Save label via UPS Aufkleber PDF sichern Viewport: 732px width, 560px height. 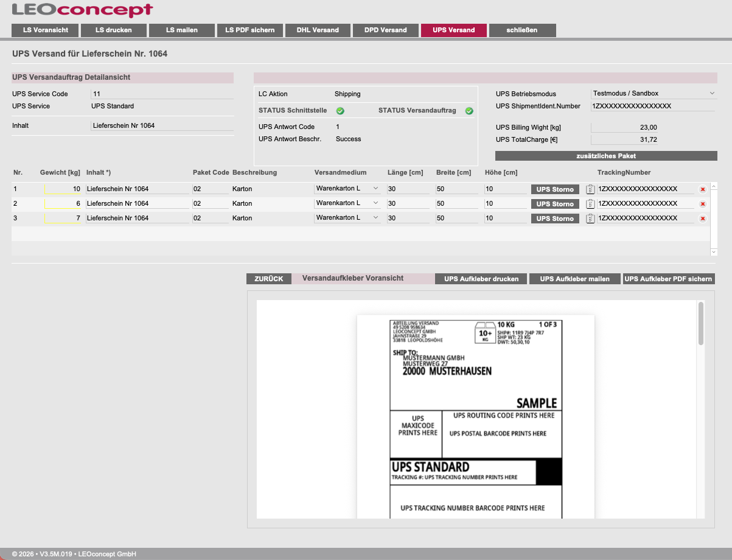coord(668,279)
